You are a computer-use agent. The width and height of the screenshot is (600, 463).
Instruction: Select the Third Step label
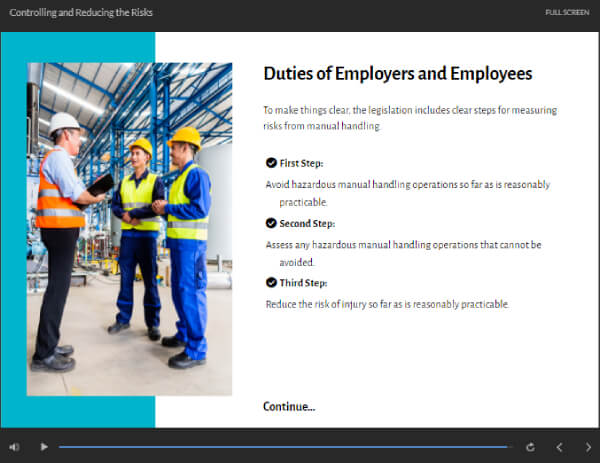coord(303,283)
